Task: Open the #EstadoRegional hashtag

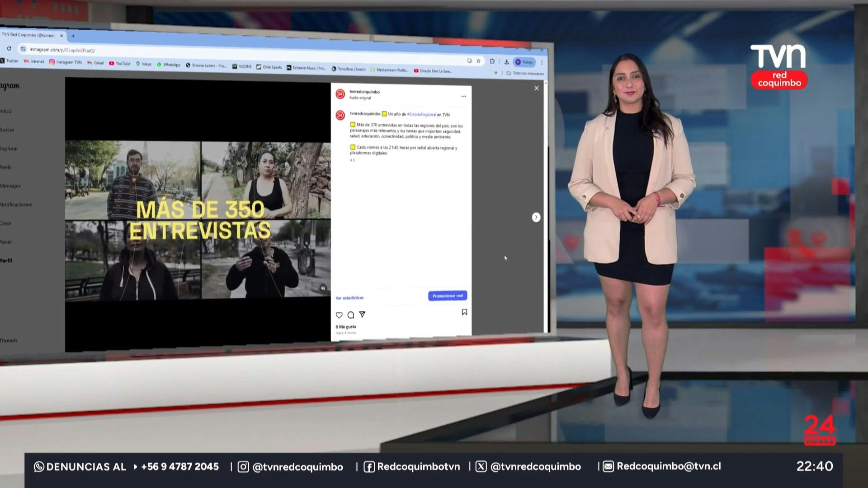Action: click(421, 115)
